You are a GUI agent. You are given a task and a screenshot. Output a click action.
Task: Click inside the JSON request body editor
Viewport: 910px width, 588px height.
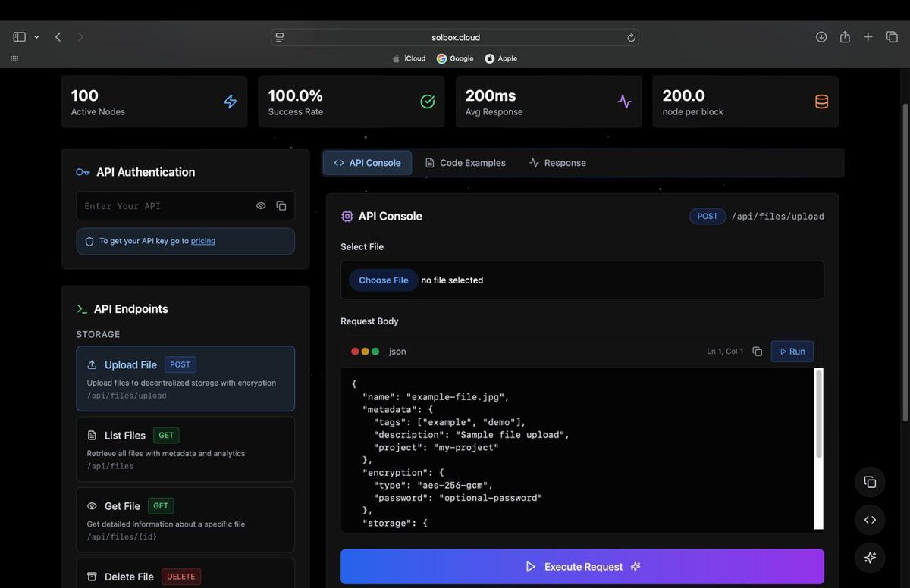(578, 450)
